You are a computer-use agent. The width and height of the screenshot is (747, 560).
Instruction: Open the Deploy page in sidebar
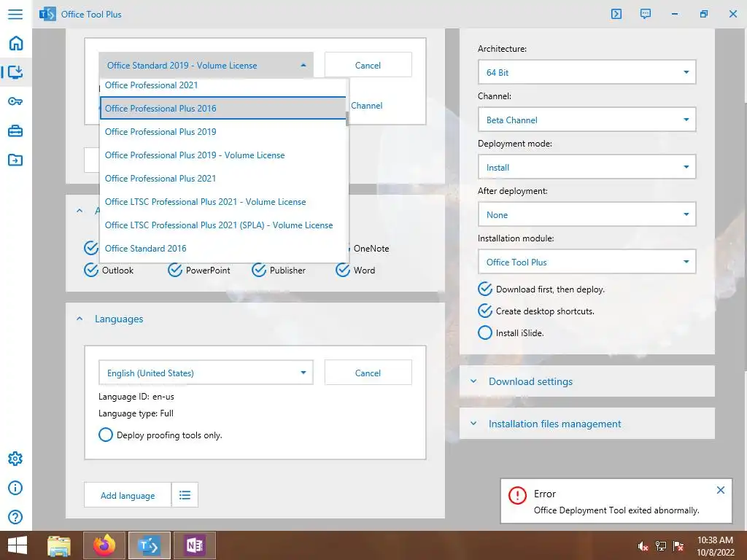[15, 72]
